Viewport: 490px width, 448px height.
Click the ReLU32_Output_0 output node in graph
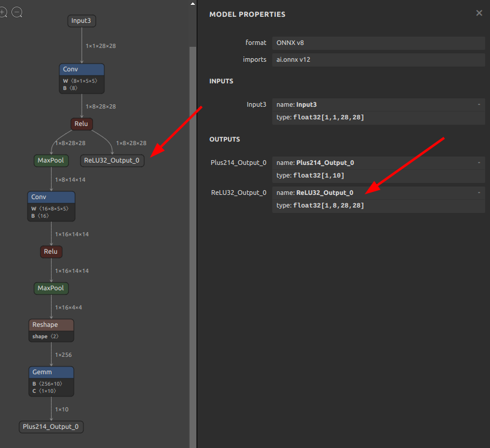click(x=112, y=160)
